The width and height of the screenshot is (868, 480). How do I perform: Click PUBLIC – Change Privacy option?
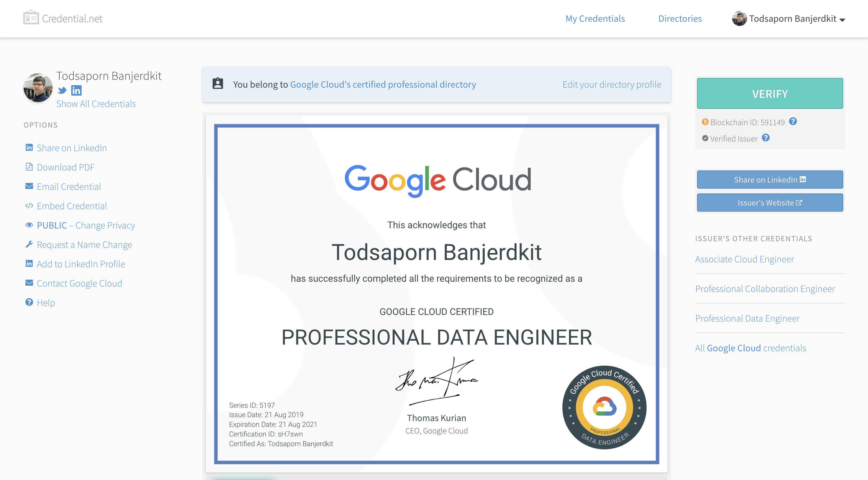coord(86,225)
